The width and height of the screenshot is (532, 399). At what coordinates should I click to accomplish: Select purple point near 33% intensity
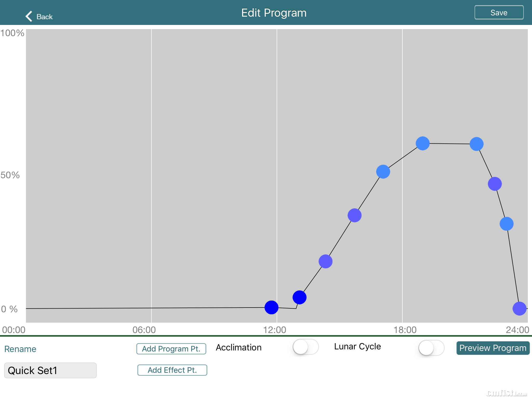[x=355, y=215]
